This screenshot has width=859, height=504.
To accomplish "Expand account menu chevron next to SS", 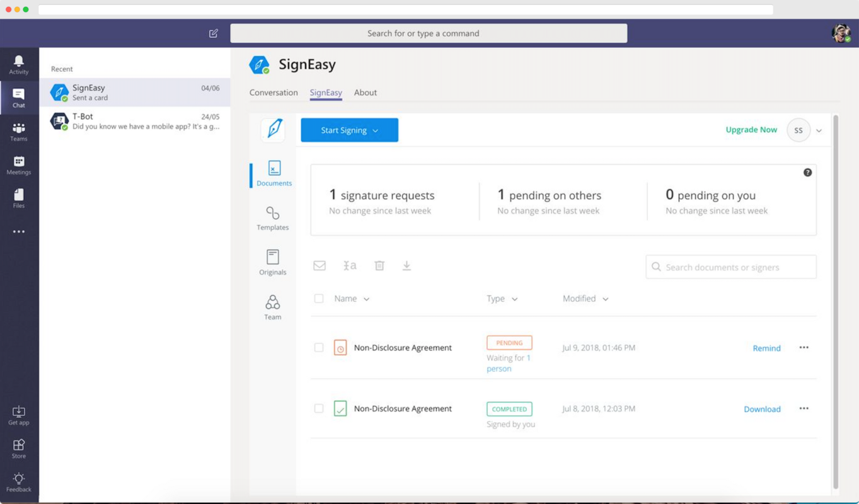I will click(x=819, y=131).
